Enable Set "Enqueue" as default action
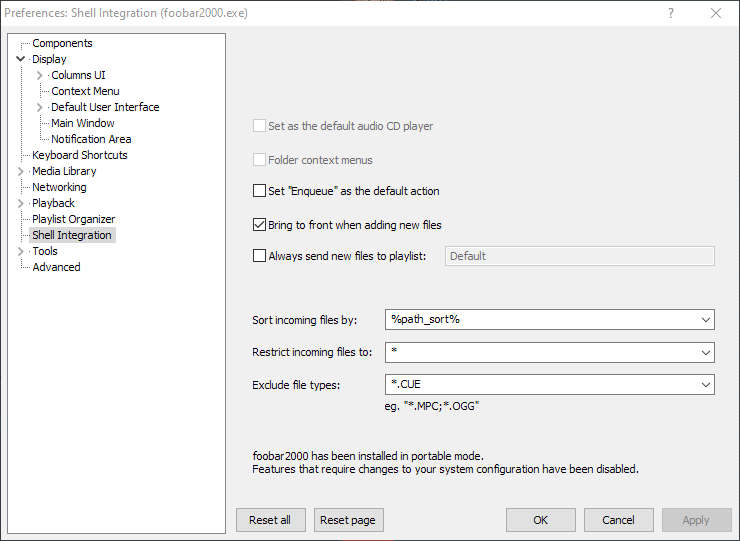The image size is (740, 541). pyautogui.click(x=260, y=191)
